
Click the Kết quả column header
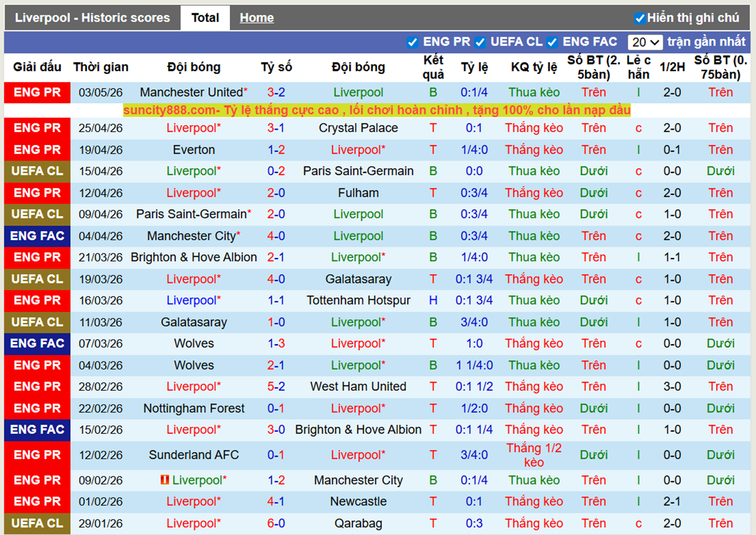point(433,67)
